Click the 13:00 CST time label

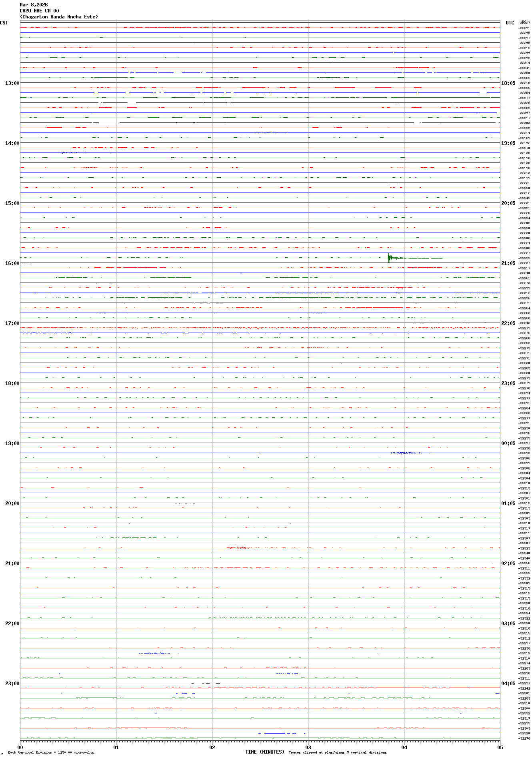pyautogui.click(x=12, y=83)
